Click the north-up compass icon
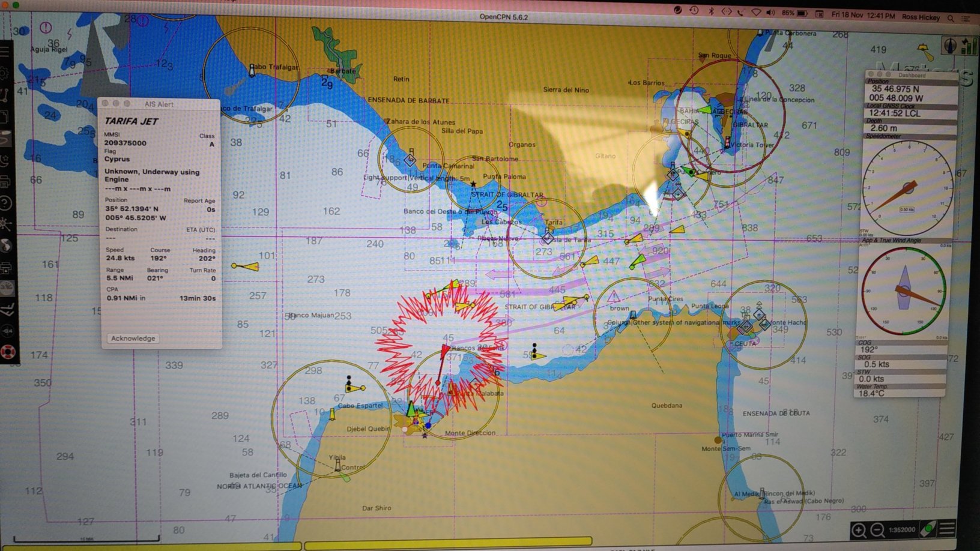This screenshot has height=551, width=980. point(950,46)
